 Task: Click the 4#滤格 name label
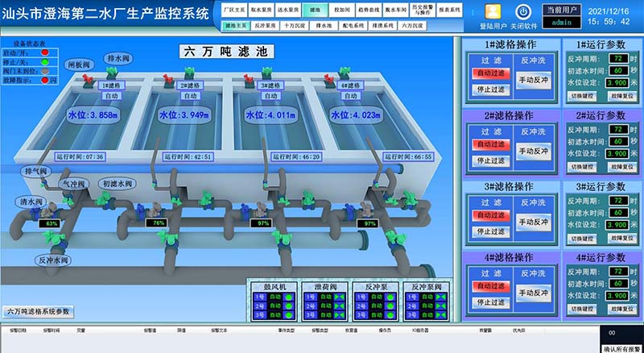350,85
